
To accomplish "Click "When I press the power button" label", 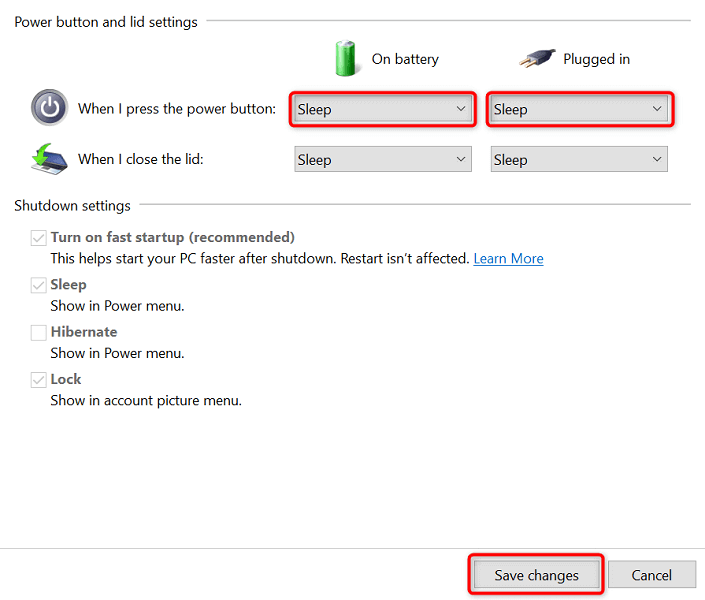I will pyautogui.click(x=177, y=109).
